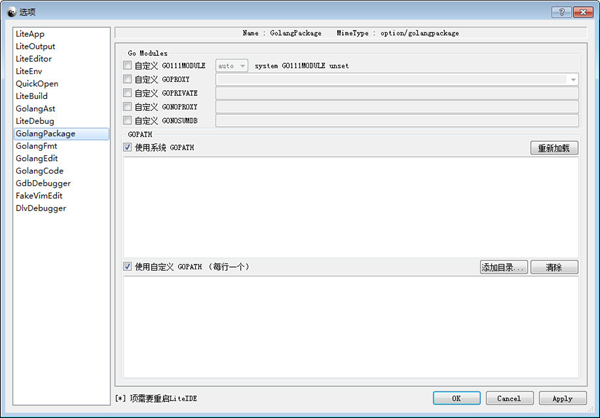The width and height of the screenshot is (600, 418).
Task: Click the Apply button
Action: 562,398
